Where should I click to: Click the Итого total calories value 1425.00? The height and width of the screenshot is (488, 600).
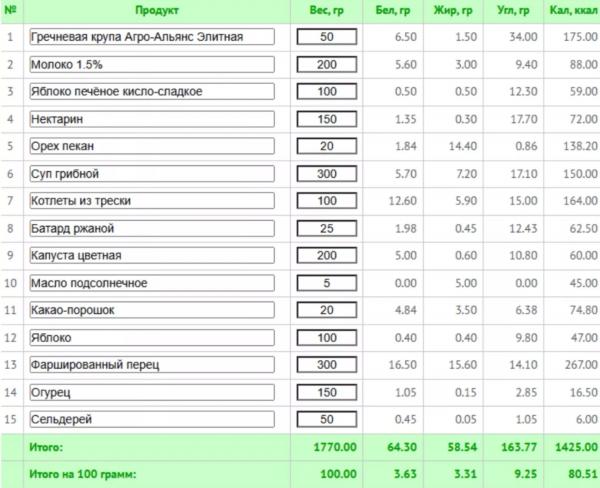coord(576,447)
